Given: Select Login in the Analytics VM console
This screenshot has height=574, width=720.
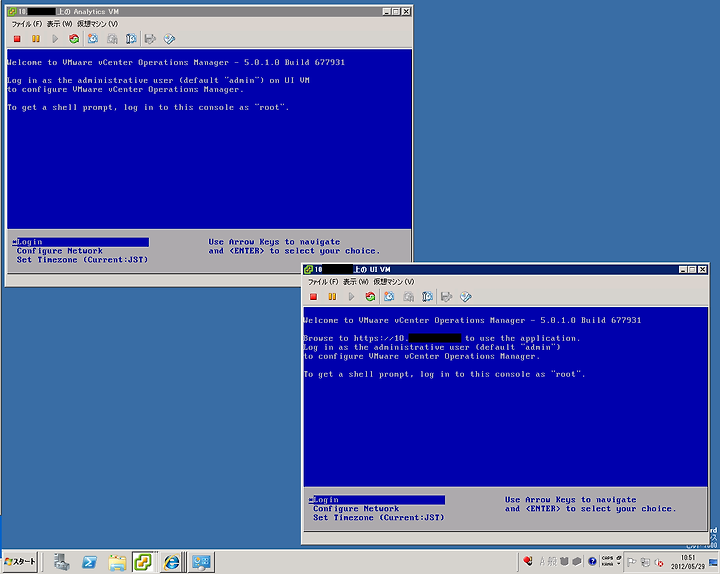Looking at the screenshot, I should click(x=81, y=242).
